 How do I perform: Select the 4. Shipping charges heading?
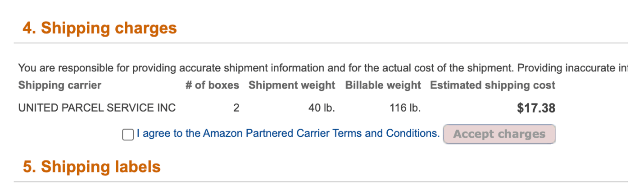(100, 28)
